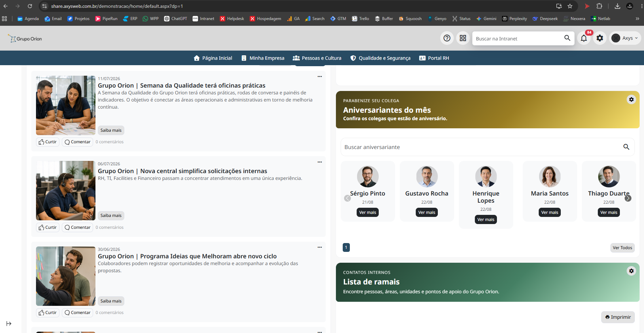This screenshot has height=333, width=644.
Task: Open the help question mark icon
Action: coord(447,38)
